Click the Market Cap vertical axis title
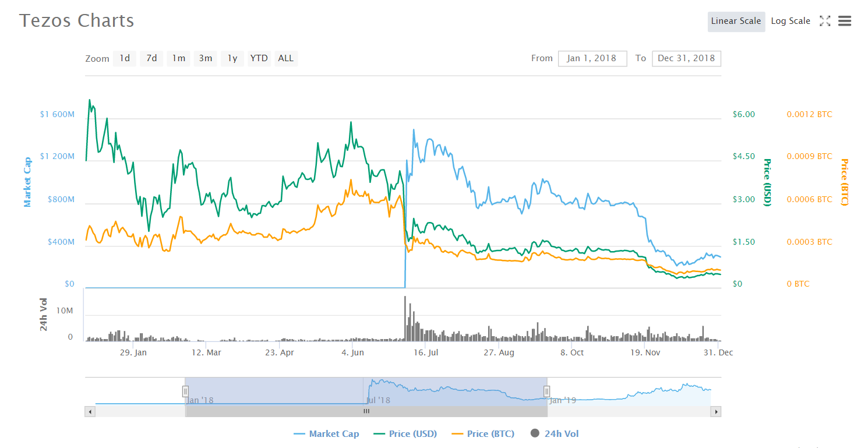The width and height of the screenshot is (868, 448). [x=27, y=182]
